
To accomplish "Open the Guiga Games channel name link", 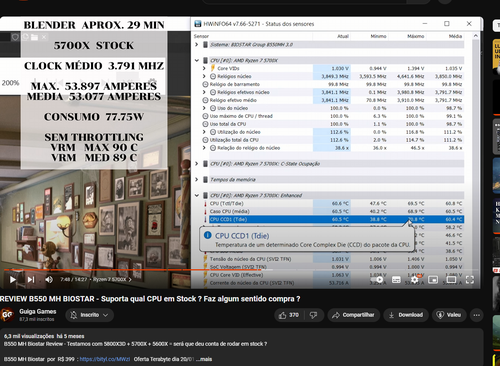I will tap(38, 311).
